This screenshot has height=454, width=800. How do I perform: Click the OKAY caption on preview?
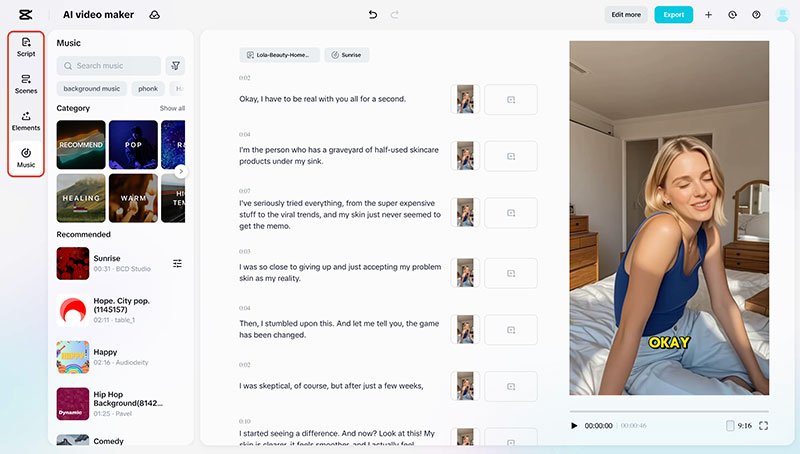(x=669, y=342)
